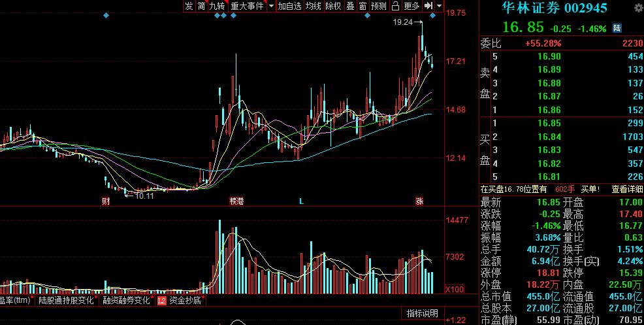Open the 预测 forecast tool
This screenshot has width=644, height=325.
point(379,6)
